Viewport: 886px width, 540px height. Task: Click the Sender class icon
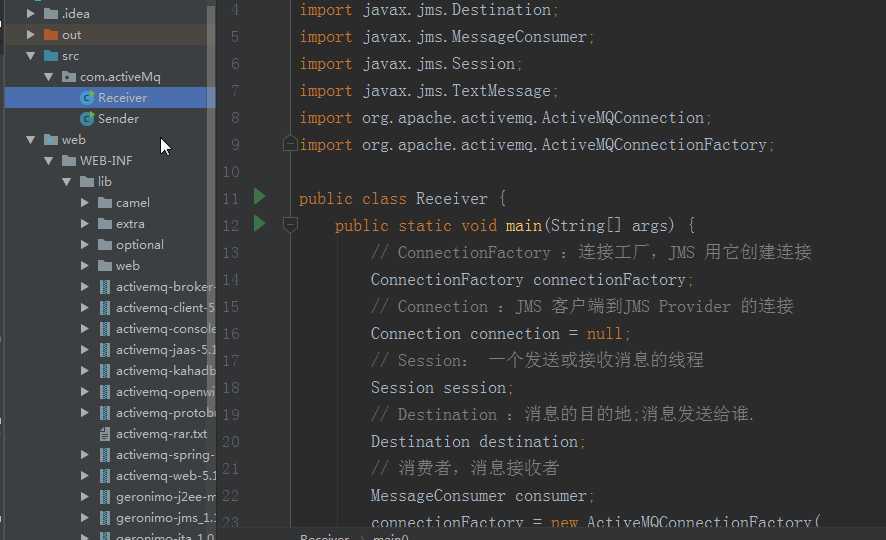tap(87, 119)
